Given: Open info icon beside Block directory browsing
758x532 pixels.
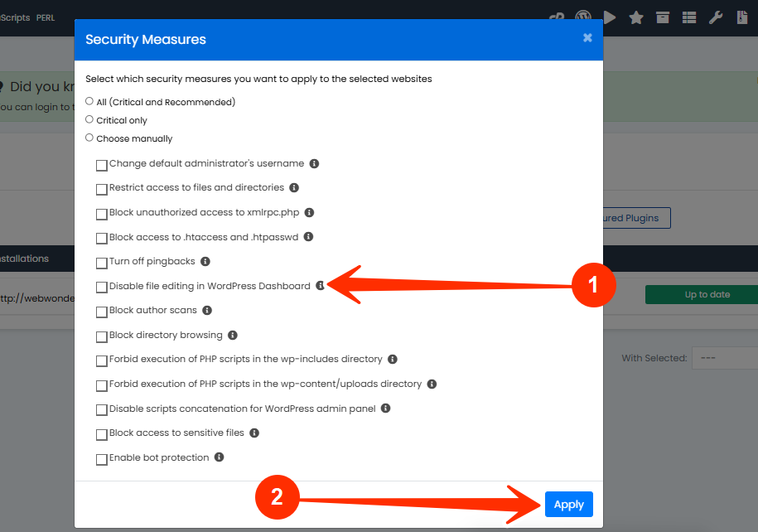Looking at the screenshot, I should coord(233,335).
